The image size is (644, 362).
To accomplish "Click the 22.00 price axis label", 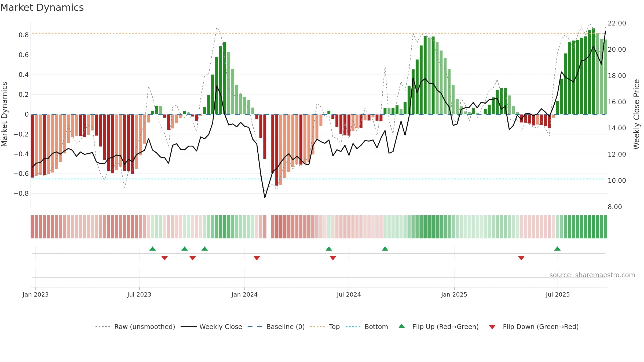I will click(x=617, y=23).
